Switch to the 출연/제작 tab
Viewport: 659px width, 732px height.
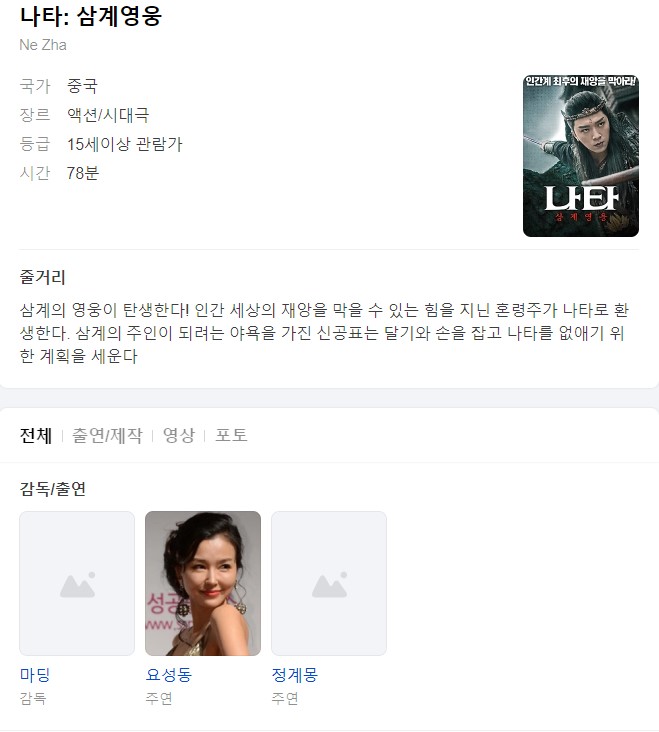pos(107,436)
